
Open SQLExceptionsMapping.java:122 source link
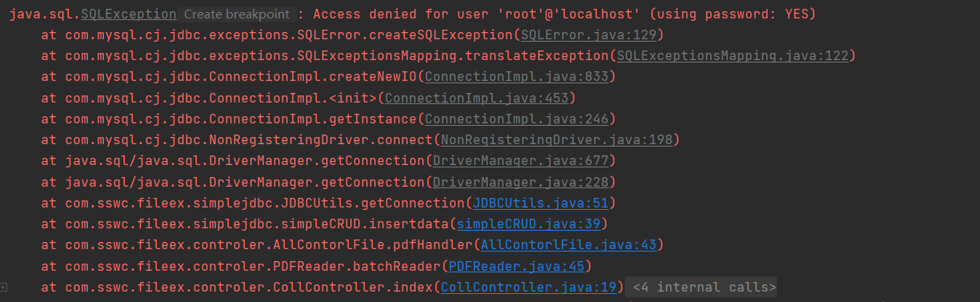click(732, 56)
